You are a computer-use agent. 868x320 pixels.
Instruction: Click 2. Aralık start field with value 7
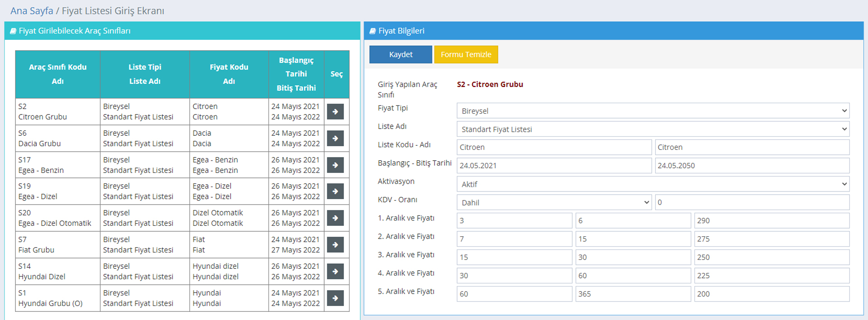tap(514, 239)
